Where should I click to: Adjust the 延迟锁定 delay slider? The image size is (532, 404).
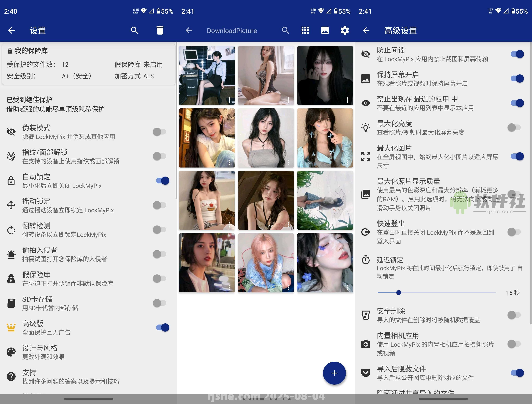point(399,293)
